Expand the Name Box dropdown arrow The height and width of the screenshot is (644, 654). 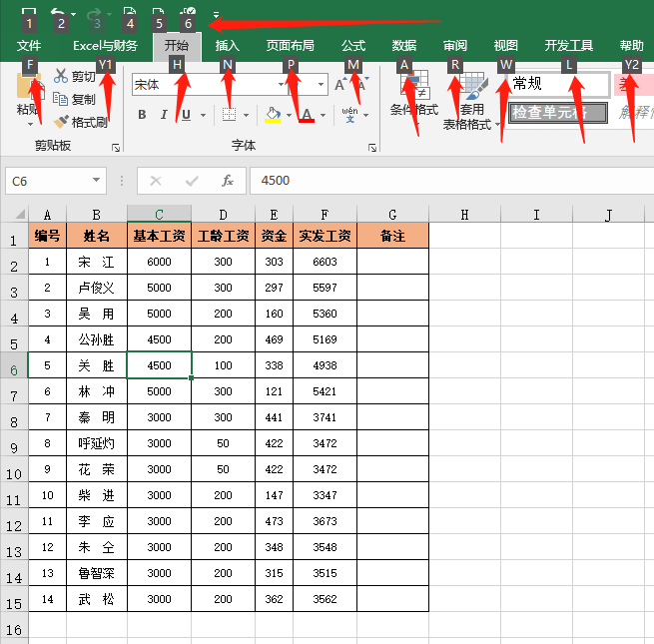[97, 181]
